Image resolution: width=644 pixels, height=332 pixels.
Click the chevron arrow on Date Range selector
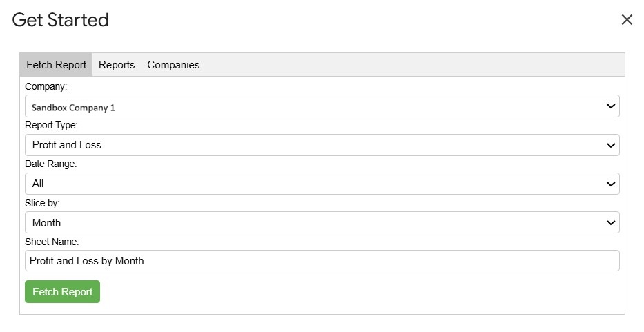pyautogui.click(x=611, y=184)
